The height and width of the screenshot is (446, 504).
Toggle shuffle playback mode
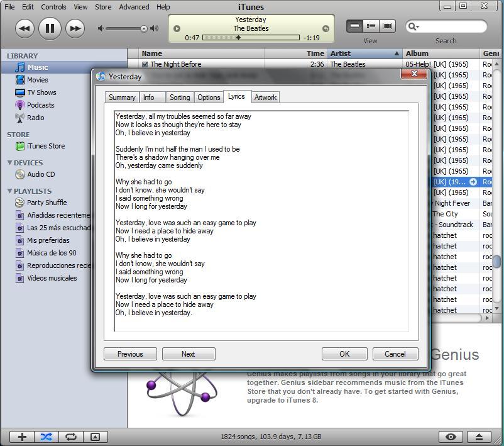[46, 436]
